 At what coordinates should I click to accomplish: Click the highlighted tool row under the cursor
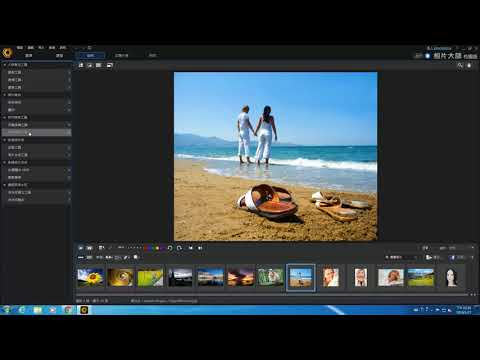[37, 132]
